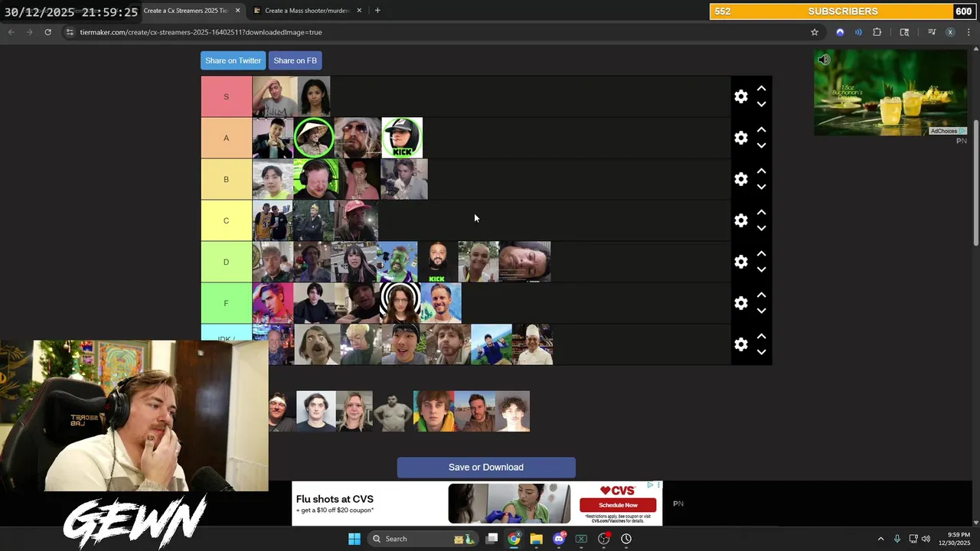The image size is (980, 551).
Task: Close the Cx Streamers 2025 tab
Action: (x=237, y=11)
